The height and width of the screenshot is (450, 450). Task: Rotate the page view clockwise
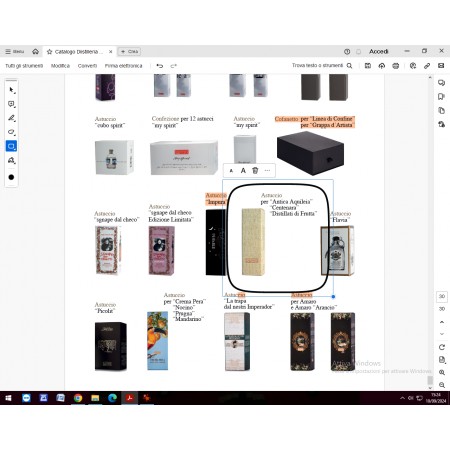442,347
